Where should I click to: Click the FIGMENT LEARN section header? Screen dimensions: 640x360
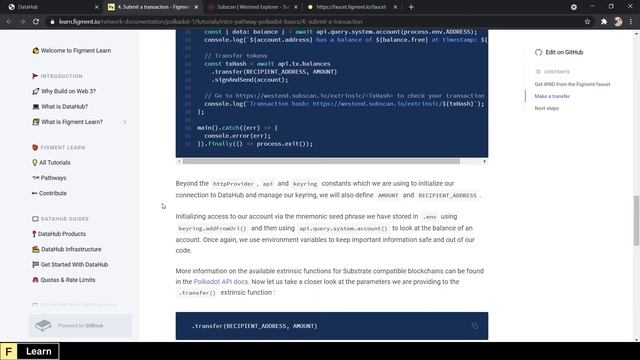tap(63, 147)
